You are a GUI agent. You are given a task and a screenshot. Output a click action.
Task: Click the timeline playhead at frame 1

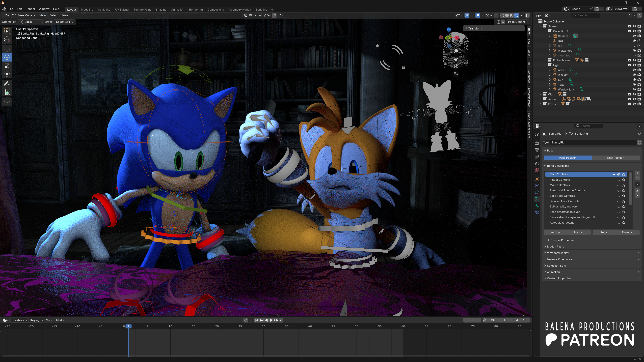128,326
